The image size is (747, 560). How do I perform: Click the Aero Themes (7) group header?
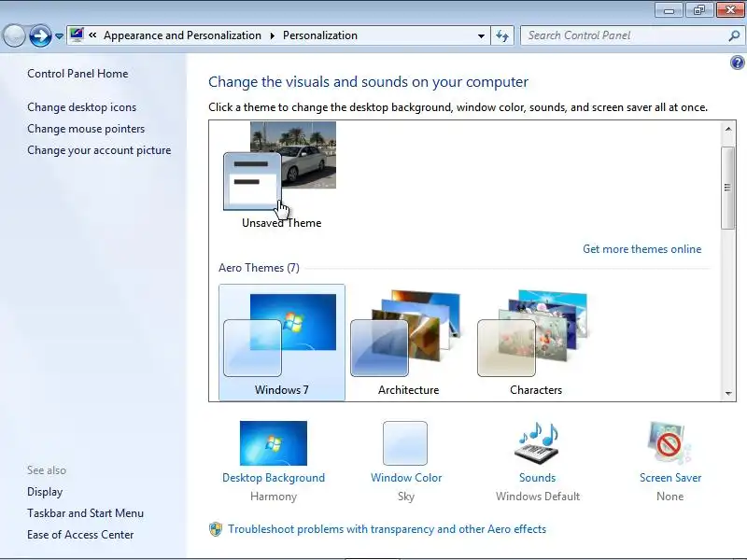pyautogui.click(x=259, y=268)
